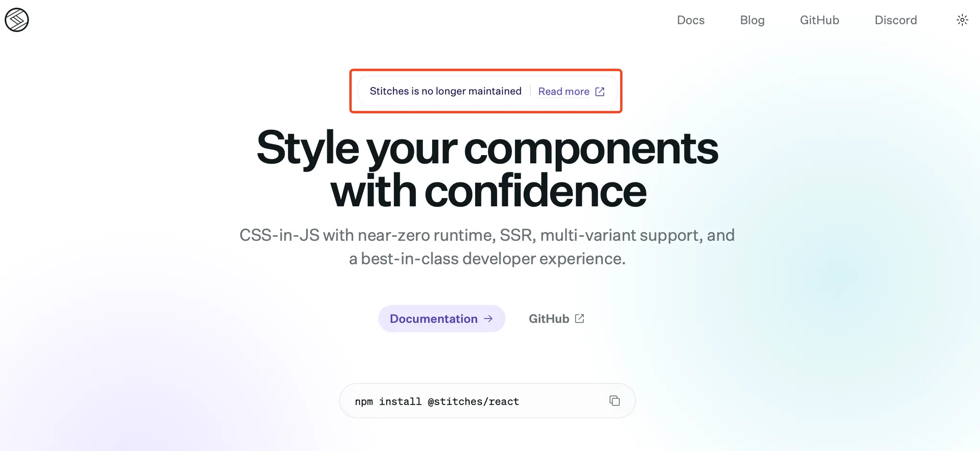Toggle the light/dark theme sun icon
Screen dimensions: 980x451
962,20
